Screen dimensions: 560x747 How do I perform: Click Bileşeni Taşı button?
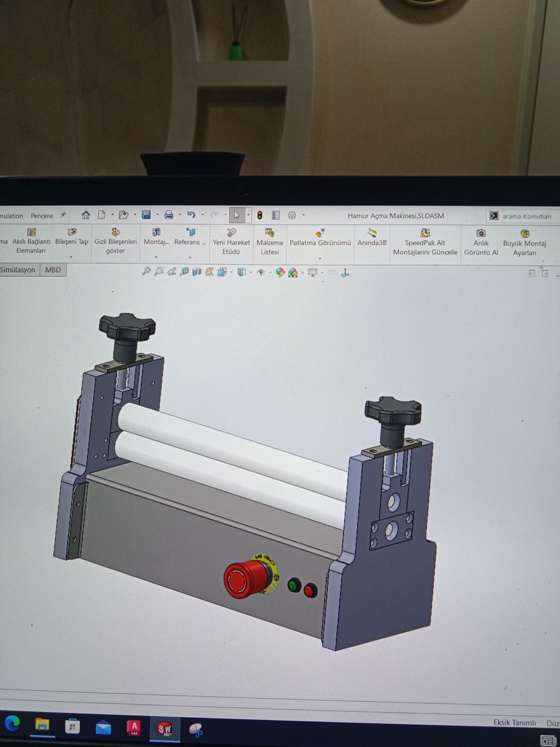coord(72,237)
